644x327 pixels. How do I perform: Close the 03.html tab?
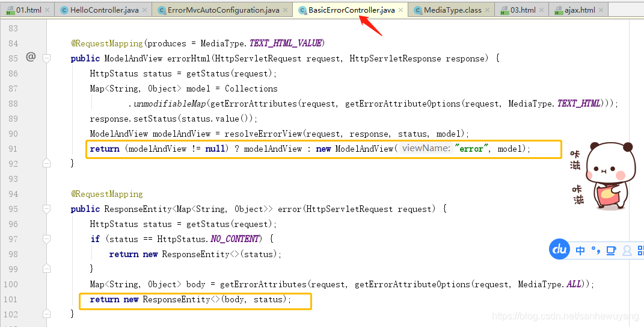(542, 10)
